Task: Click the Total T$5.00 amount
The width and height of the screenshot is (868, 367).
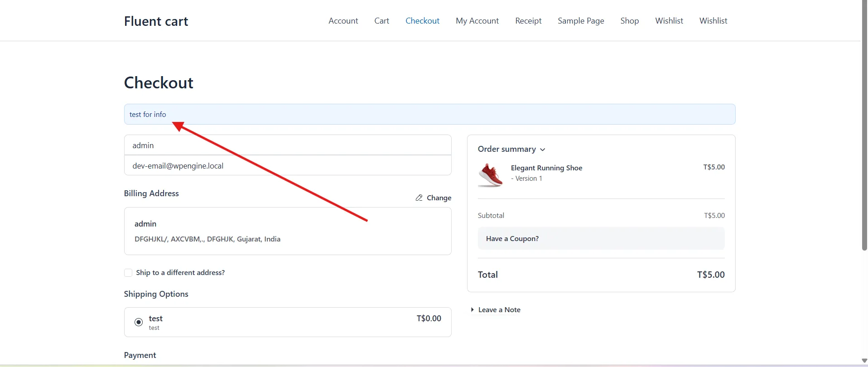Action: pos(711,275)
